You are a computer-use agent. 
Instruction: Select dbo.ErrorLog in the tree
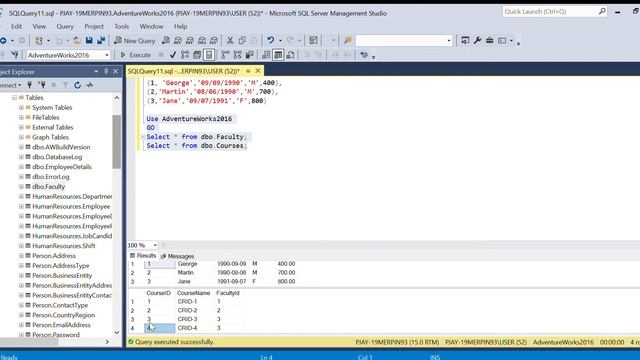point(51,177)
